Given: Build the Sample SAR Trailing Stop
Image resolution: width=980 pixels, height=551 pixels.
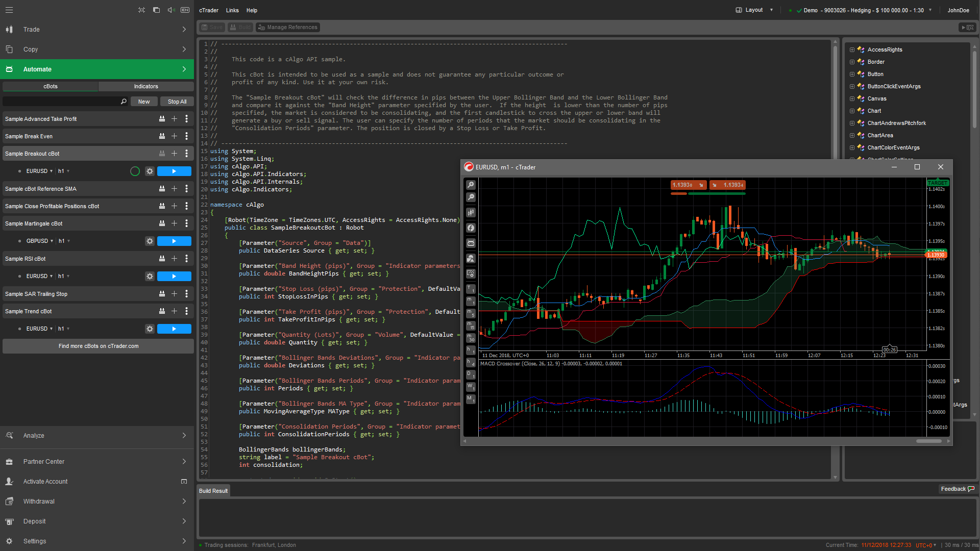Looking at the screenshot, I should (x=162, y=294).
